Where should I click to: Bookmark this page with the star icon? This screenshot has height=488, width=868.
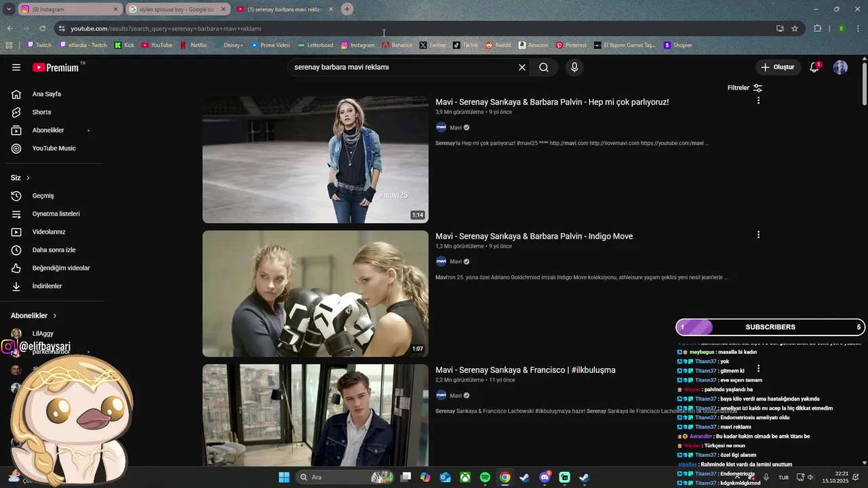(x=795, y=28)
